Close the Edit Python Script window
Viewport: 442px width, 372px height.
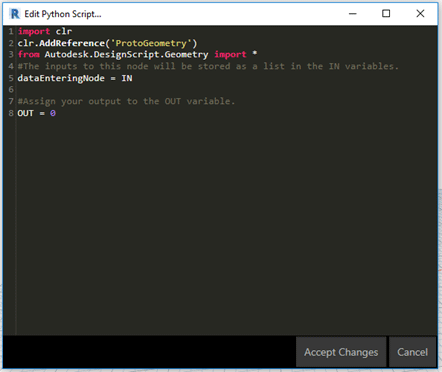coord(420,14)
